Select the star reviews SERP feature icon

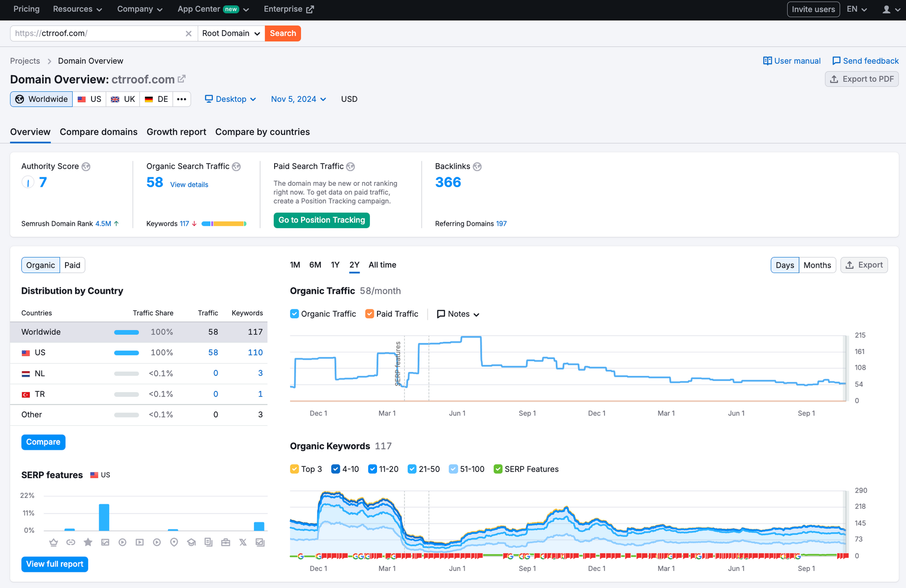(88, 542)
